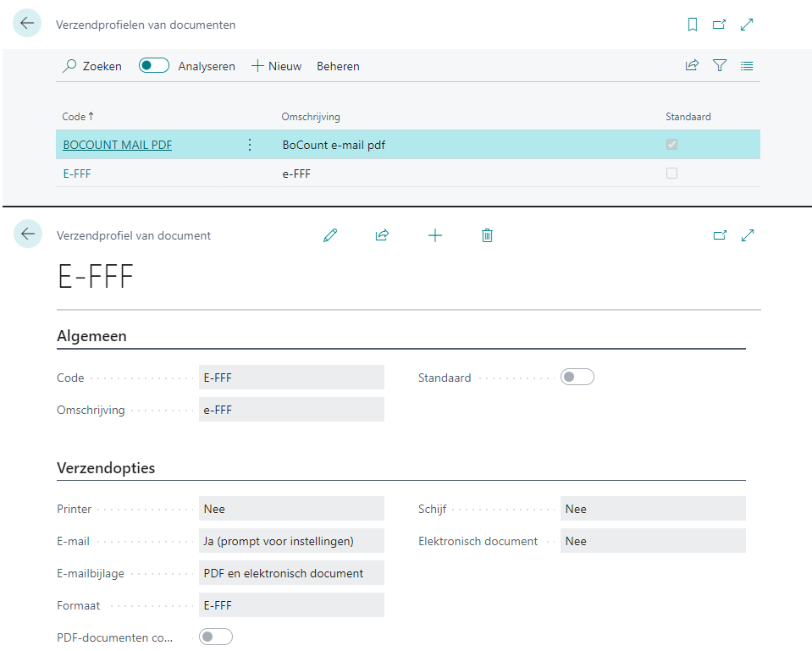
Task: Click the Nieuw action
Action: tap(277, 66)
